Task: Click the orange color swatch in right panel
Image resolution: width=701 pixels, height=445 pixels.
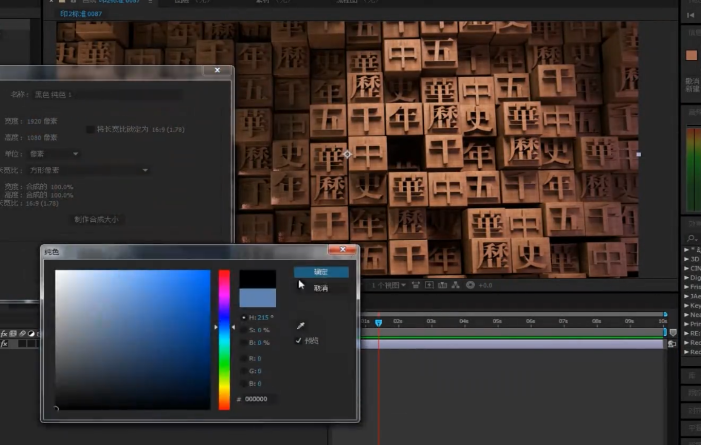Action: click(691, 55)
